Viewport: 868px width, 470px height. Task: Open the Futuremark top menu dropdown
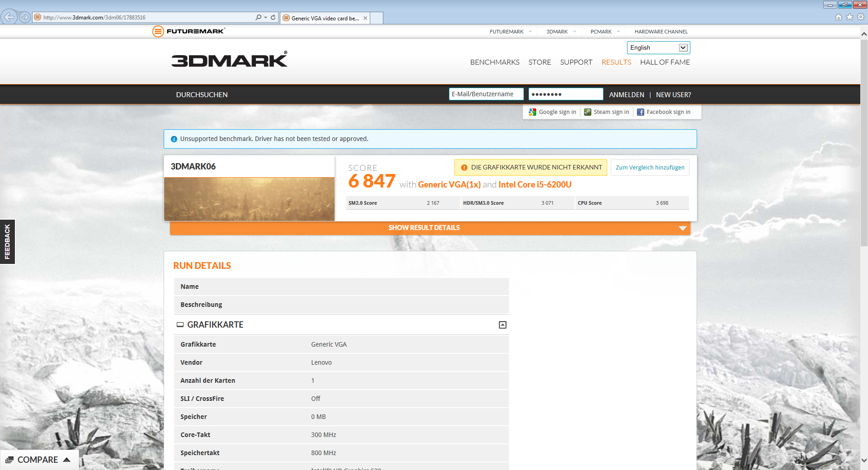[x=530, y=32]
